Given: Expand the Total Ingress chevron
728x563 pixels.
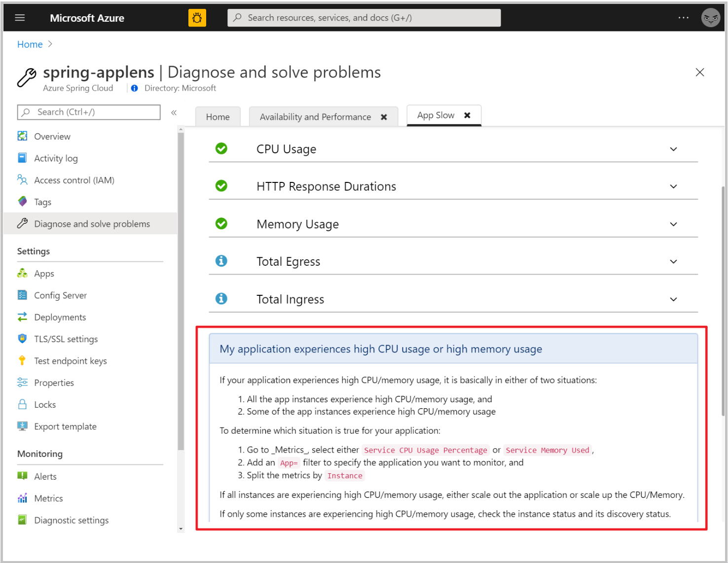Looking at the screenshot, I should coord(673,299).
